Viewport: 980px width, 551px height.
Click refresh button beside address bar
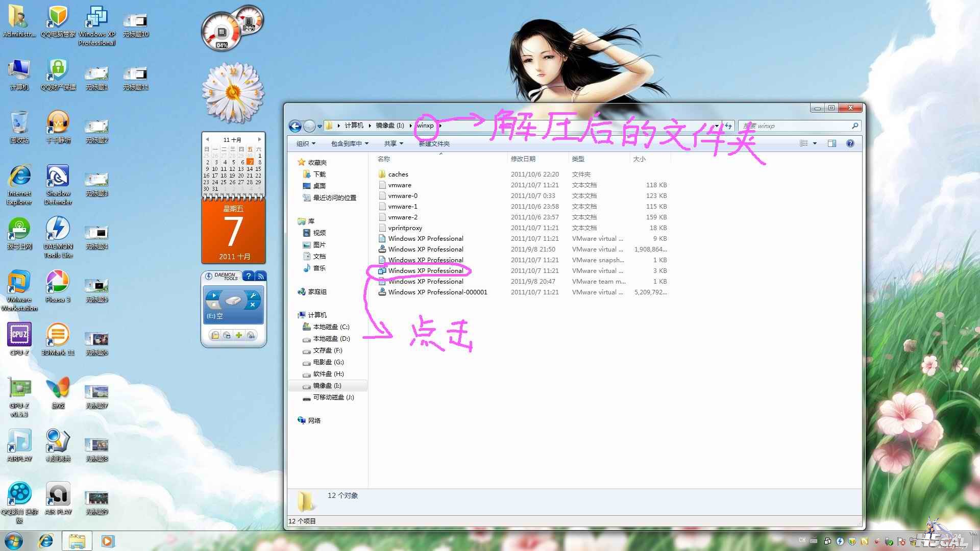[x=728, y=126]
